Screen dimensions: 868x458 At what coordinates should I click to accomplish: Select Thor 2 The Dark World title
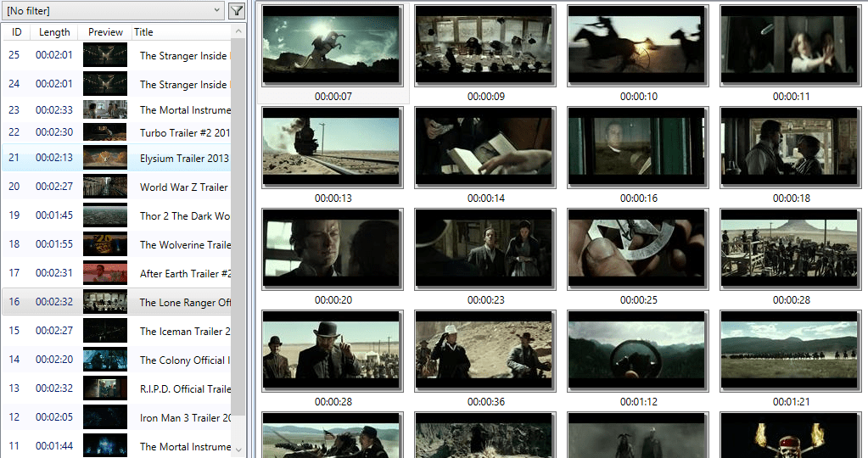click(x=185, y=215)
